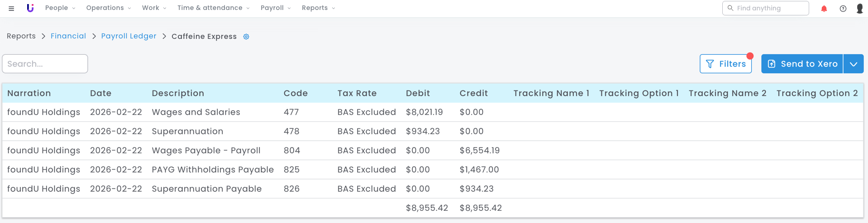The height and width of the screenshot is (223, 868).
Task: Go to Financial breadcrumb link
Action: point(68,36)
